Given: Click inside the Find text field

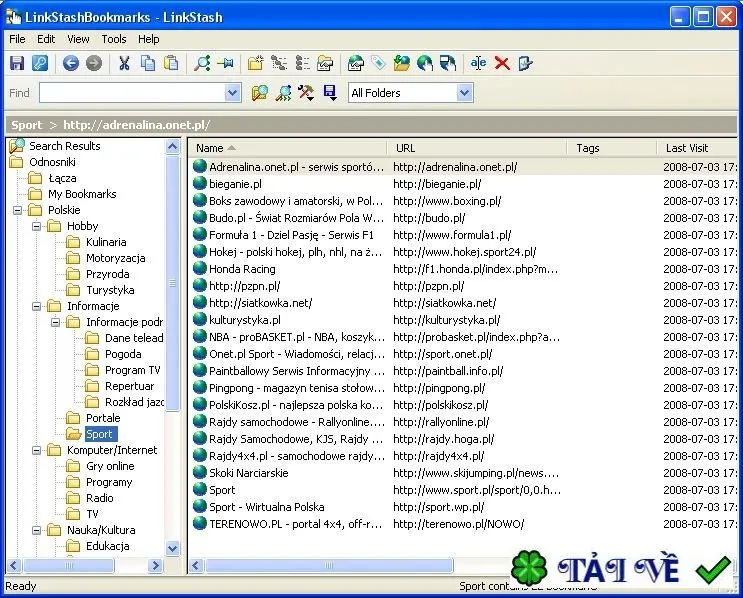Looking at the screenshot, I should 133,93.
